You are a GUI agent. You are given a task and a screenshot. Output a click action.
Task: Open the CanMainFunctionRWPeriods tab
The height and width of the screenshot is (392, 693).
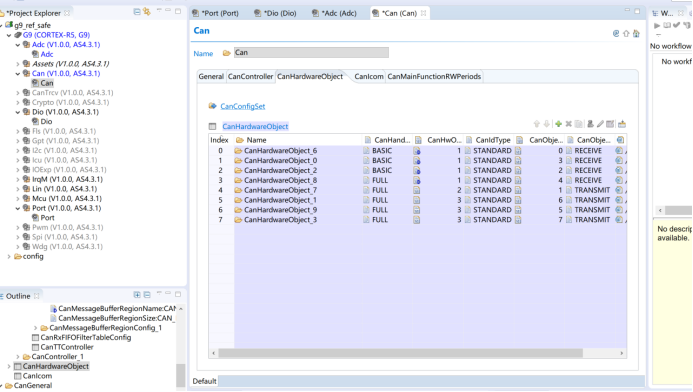(x=434, y=76)
